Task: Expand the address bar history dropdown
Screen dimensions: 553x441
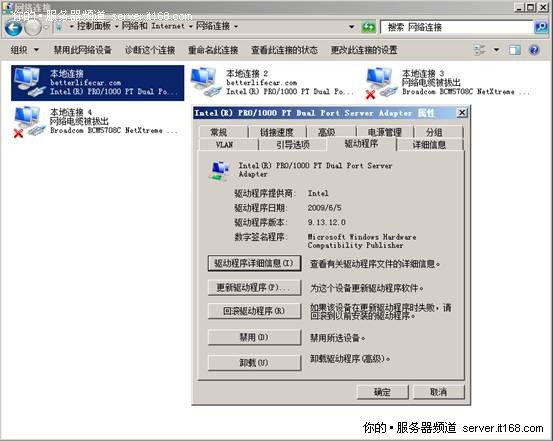Action: tap(352, 27)
